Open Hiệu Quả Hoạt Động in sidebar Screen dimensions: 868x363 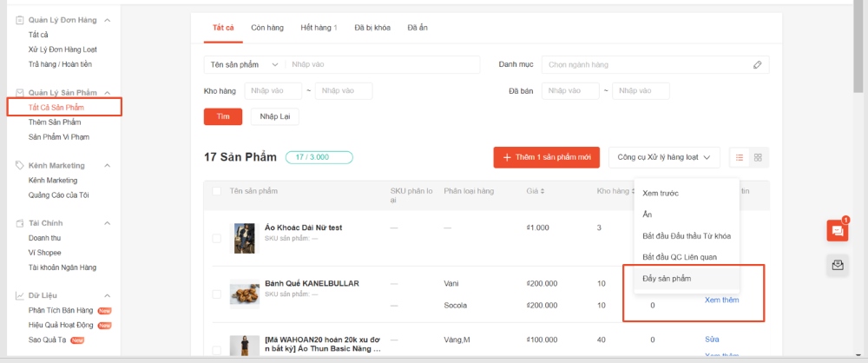62,326
